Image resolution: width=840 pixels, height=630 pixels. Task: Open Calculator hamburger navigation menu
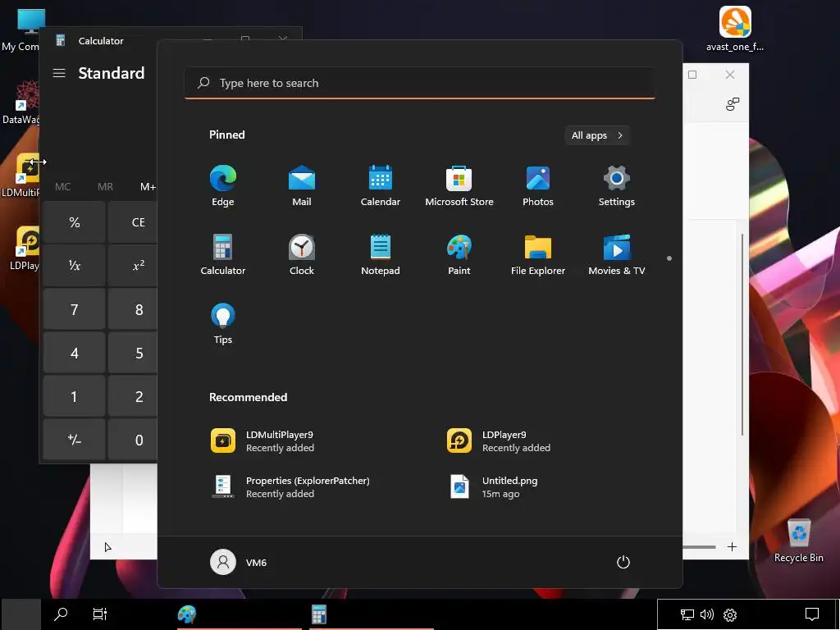pos(59,73)
